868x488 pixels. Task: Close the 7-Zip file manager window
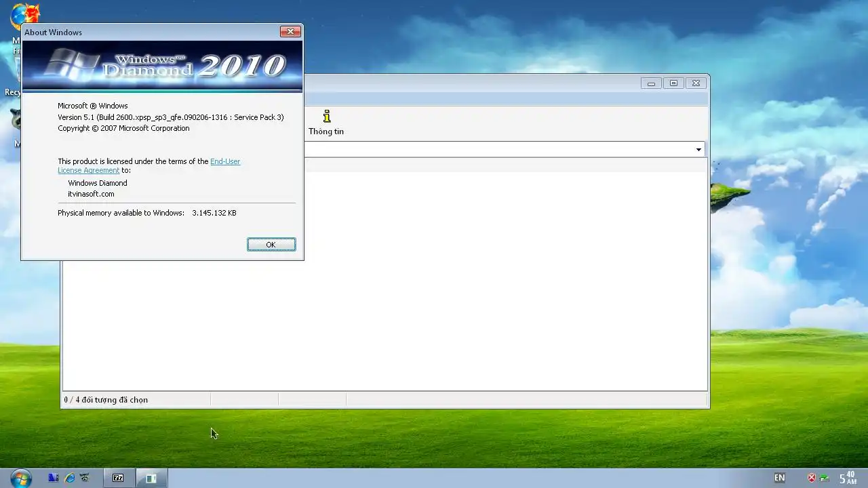[x=696, y=83]
